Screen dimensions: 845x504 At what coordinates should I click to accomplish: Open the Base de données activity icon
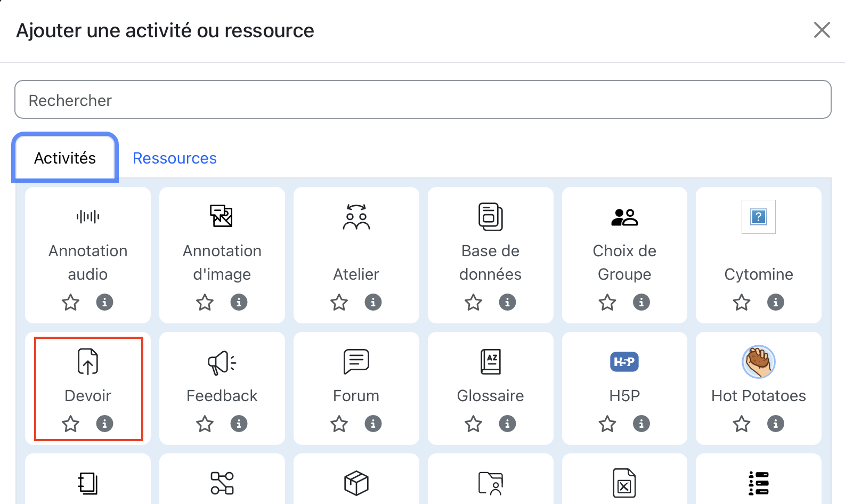tap(490, 217)
